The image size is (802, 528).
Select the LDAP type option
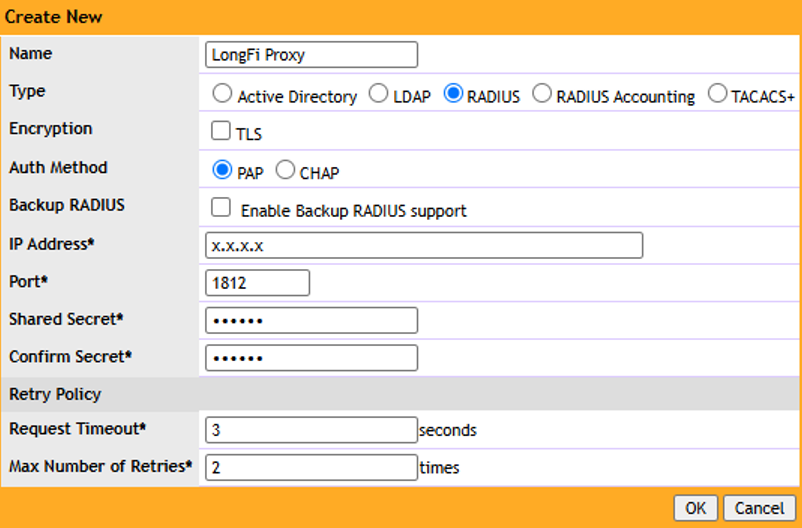pyautogui.click(x=378, y=94)
